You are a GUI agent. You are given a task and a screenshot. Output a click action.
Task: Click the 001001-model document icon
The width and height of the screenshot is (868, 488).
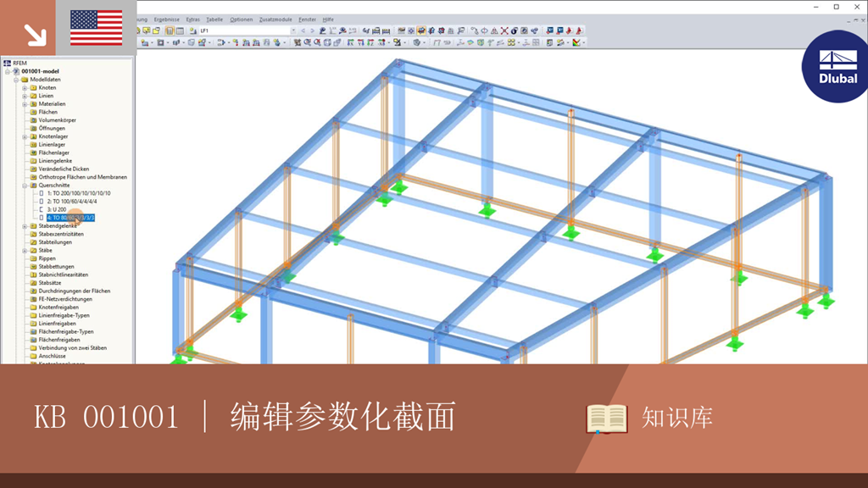[x=16, y=71]
